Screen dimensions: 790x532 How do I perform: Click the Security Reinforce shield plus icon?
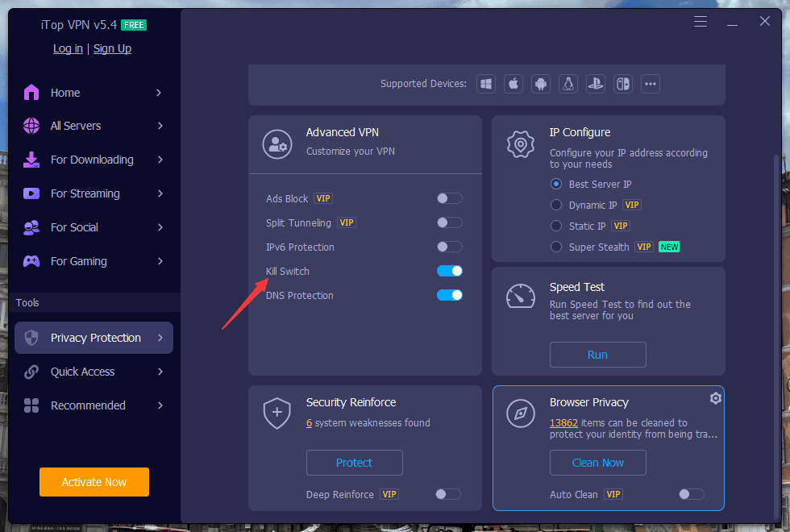277,413
